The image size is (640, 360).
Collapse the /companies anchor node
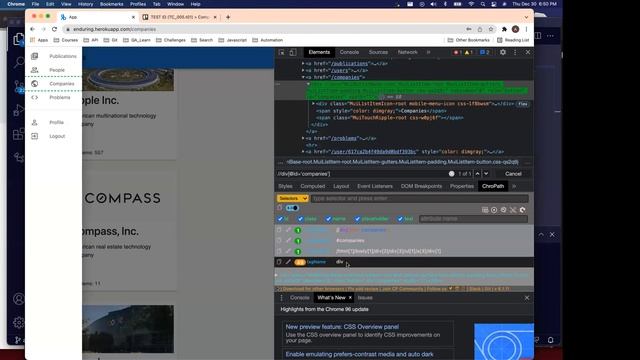point(303,77)
